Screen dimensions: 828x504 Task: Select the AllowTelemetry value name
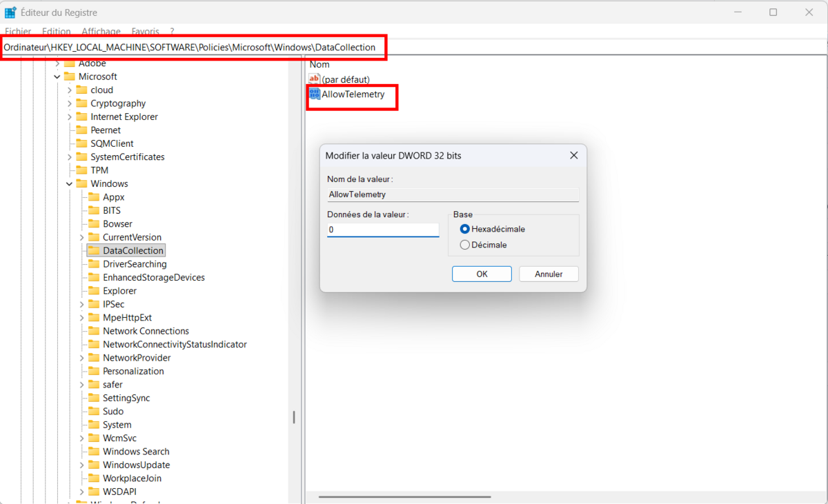coord(353,94)
